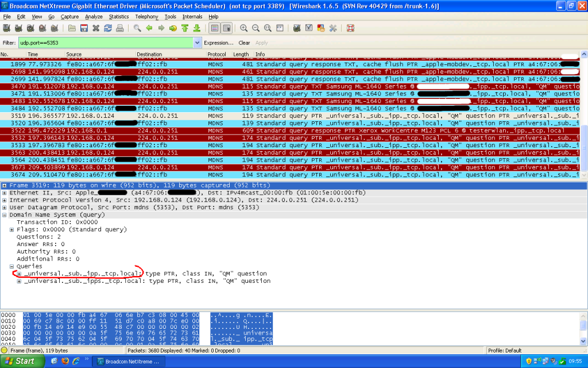Restart the running live capture
The height and width of the screenshot is (368, 588).
coord(55,28)
